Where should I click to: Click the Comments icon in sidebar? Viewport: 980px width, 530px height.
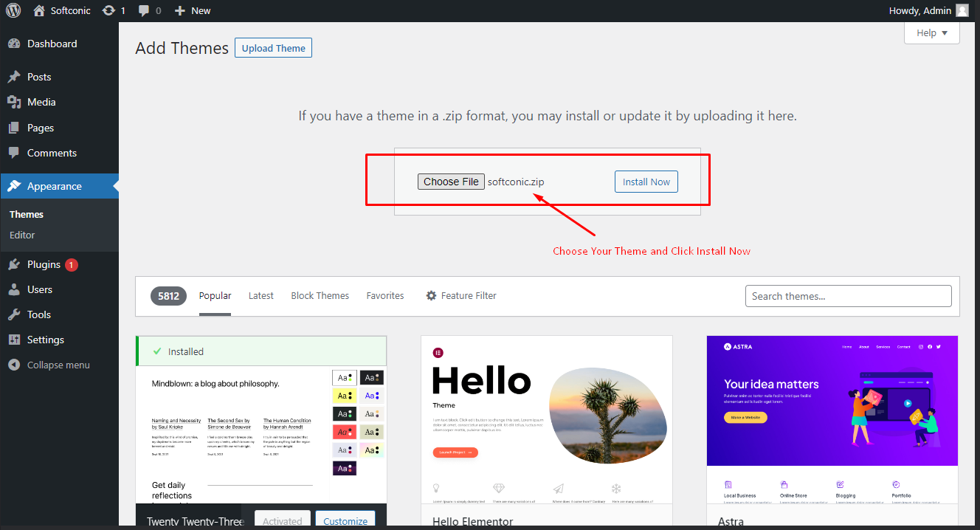point(14,153)
